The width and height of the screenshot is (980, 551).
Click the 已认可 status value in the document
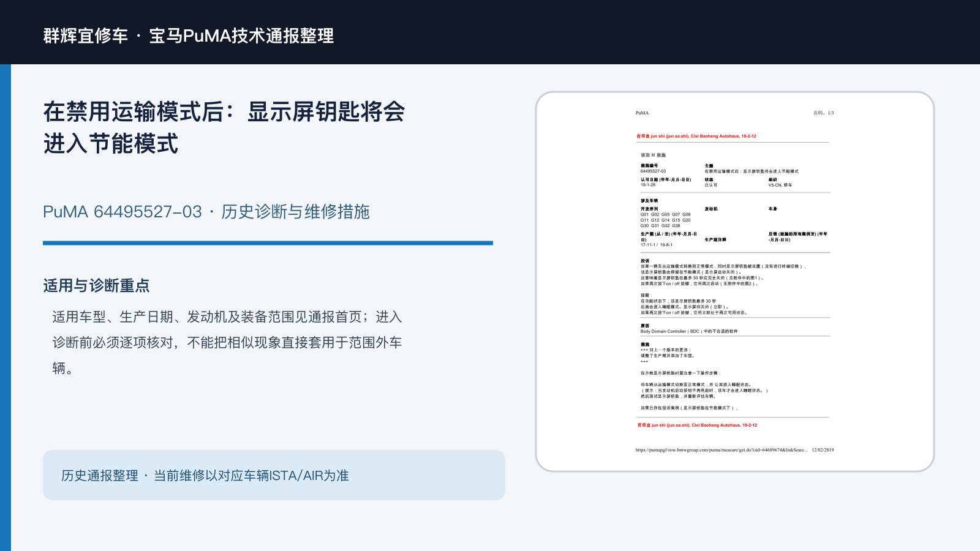[710, 185]
